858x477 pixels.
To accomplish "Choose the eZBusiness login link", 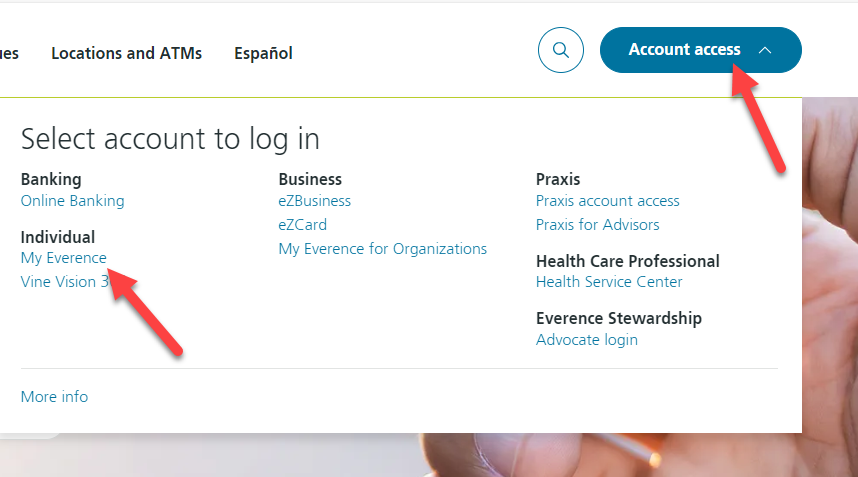I will [315, 201].
